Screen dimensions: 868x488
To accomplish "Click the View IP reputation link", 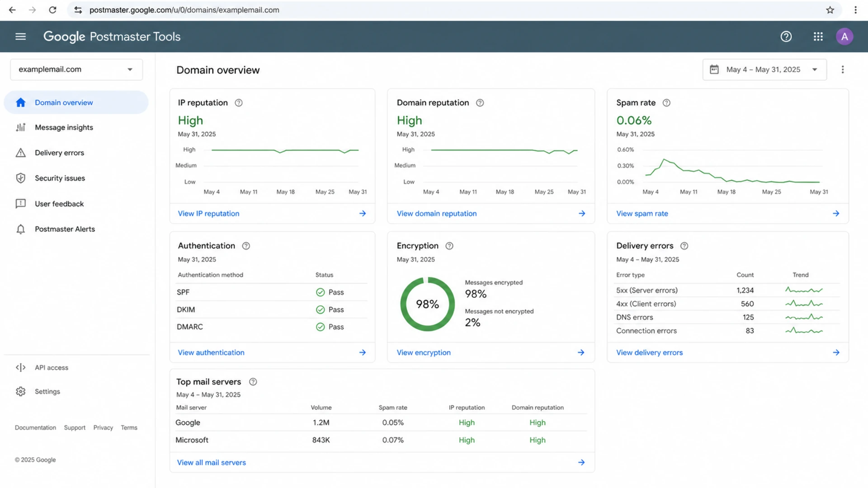I will pyautogui.click(x=208, y=213).
